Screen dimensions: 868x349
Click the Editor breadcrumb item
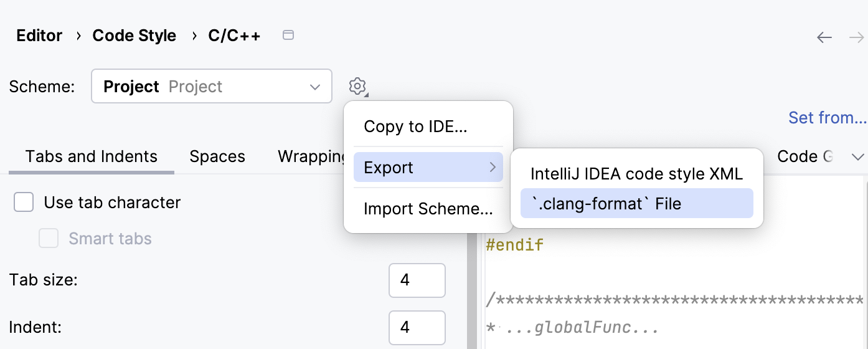click(39, 36)
